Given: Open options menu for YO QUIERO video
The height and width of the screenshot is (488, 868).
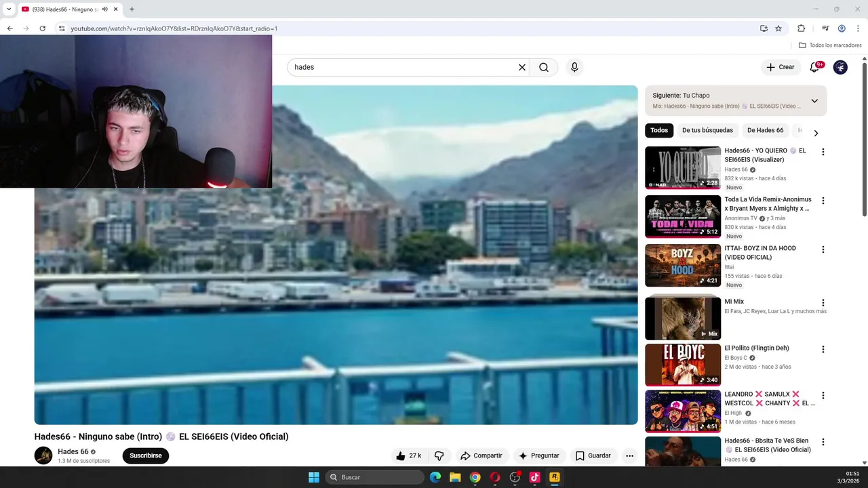Looking at the screenshot, I should click(x=823, y=152).
